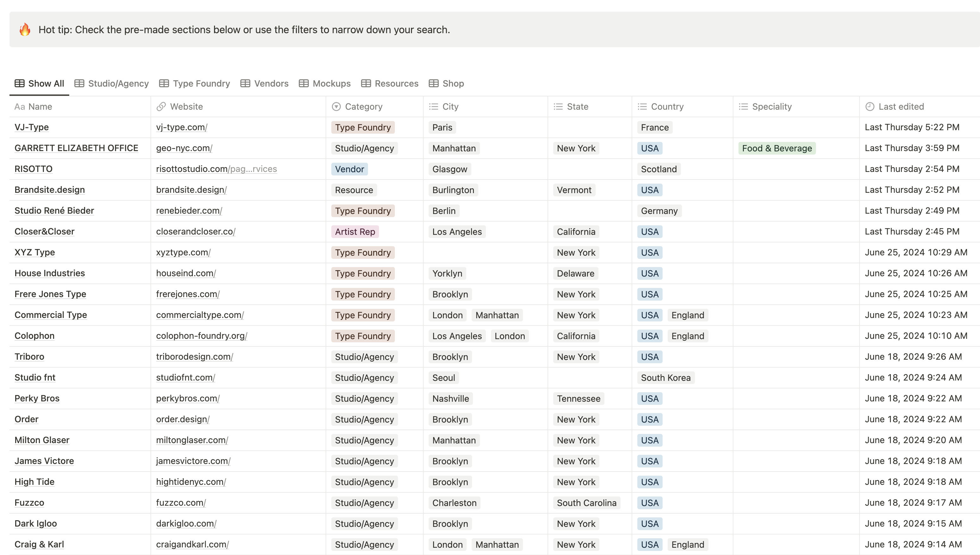Click the fire emoji in the hot tip callout
Screen dimensions: 980x555
point(25,29)
